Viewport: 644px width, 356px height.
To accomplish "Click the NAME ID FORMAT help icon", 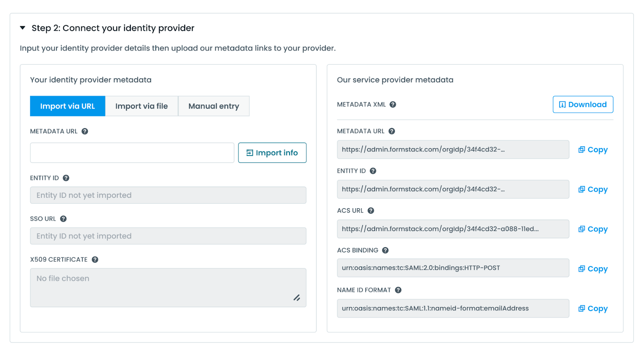I will click(398, 290).
